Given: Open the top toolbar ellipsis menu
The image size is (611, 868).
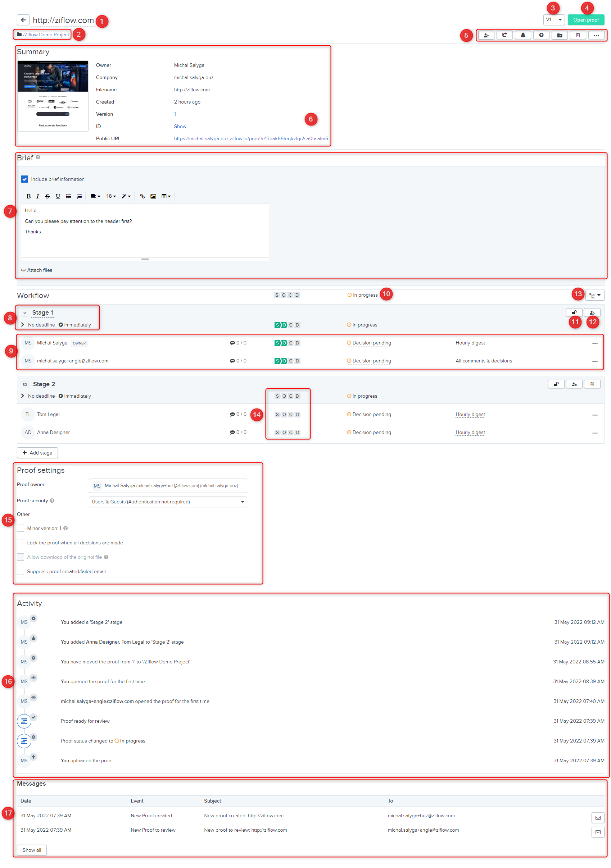Looking at the screenshot, I should (x=596, y=35).
